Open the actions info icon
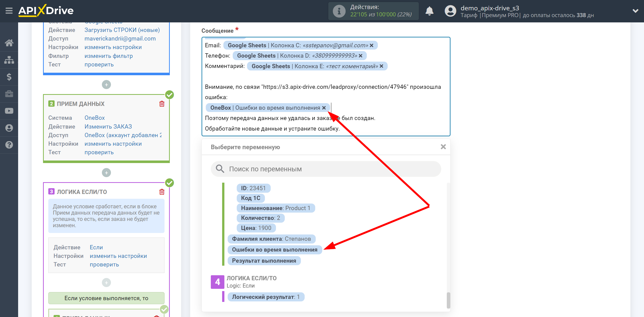 tap(339, 11)
